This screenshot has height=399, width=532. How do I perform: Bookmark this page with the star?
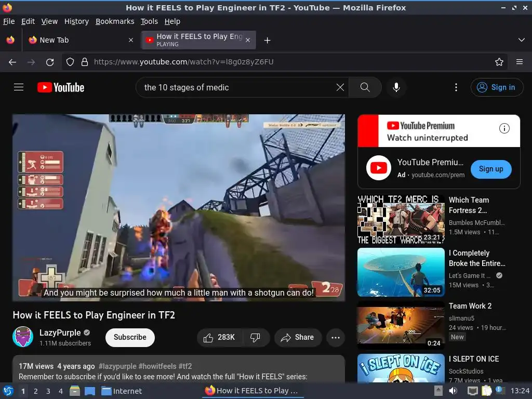coord(499,62)
